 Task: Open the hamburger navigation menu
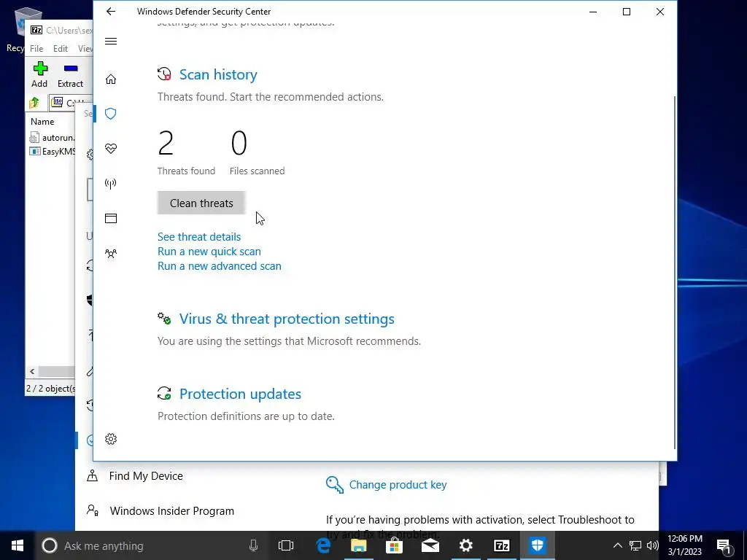click(x=111, y=41)
